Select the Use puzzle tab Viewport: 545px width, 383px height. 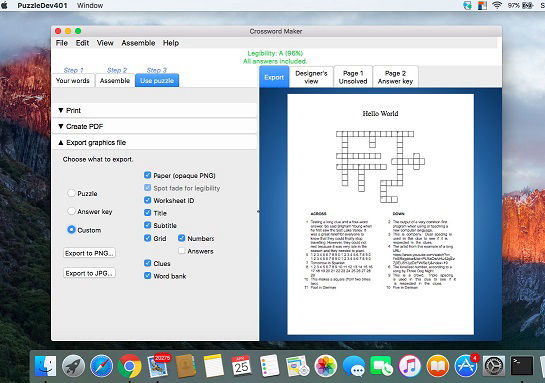pyautogui.click(x=157, y=80)
